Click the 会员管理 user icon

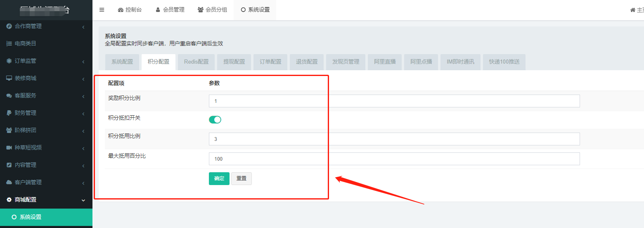coord(158,10)
